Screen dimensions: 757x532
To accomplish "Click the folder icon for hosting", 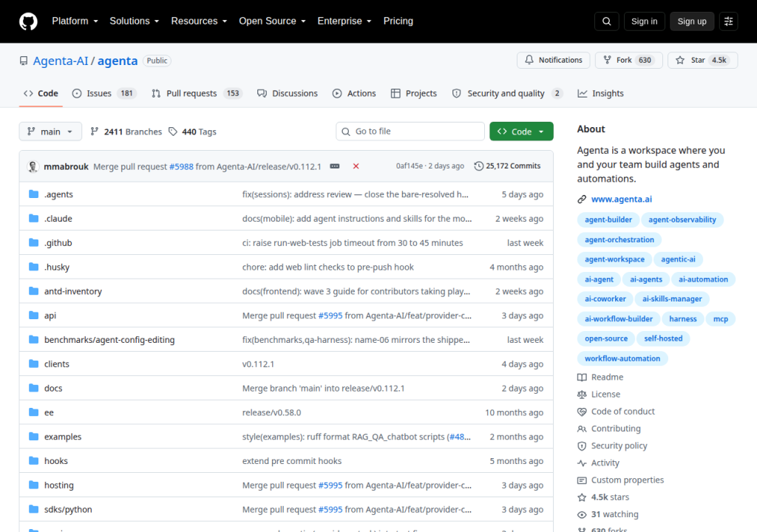I will 33,485.
